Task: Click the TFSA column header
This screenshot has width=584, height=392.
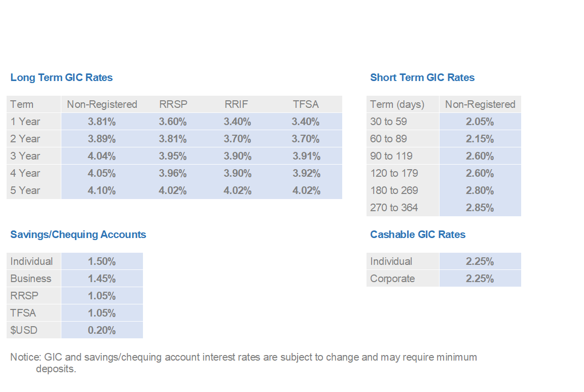Action: [306, 104]
